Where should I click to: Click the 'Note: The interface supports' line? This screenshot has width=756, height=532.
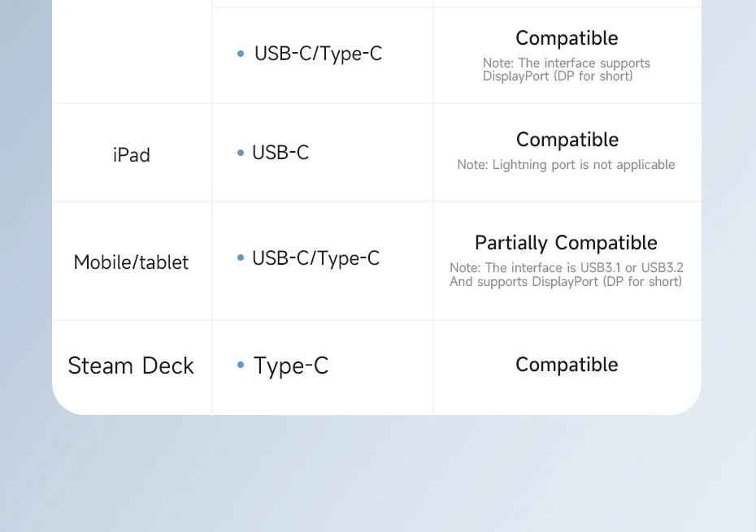pos(566,63)
